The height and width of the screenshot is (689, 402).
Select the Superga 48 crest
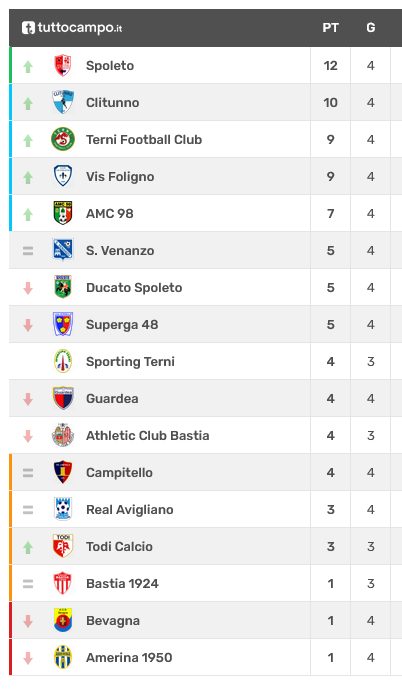(63, 324)
